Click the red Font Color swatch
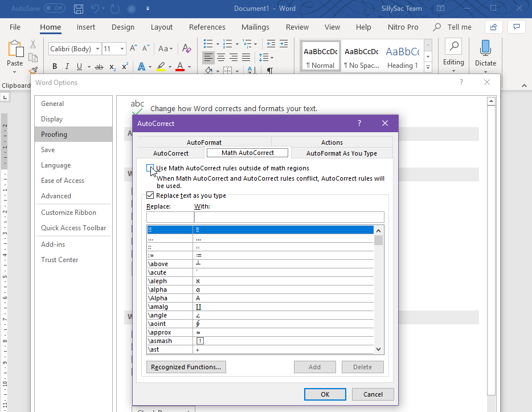This screenshot has height=412, width=532. (180, 67)
